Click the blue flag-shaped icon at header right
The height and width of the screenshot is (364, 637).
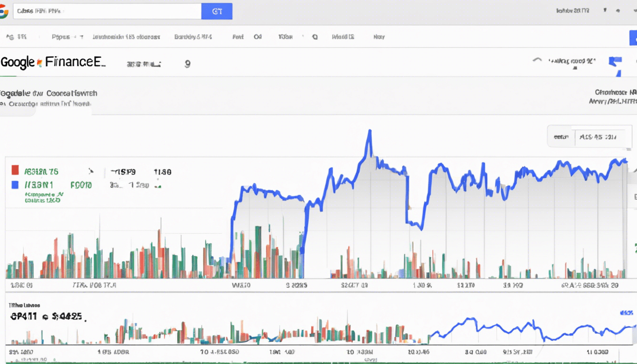[615, 65]
